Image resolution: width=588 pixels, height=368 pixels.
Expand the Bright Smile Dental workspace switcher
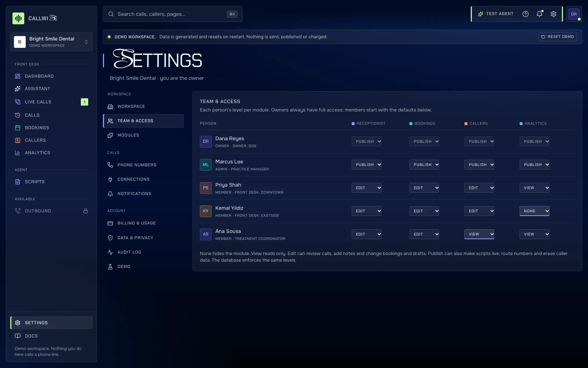[51, 42]
